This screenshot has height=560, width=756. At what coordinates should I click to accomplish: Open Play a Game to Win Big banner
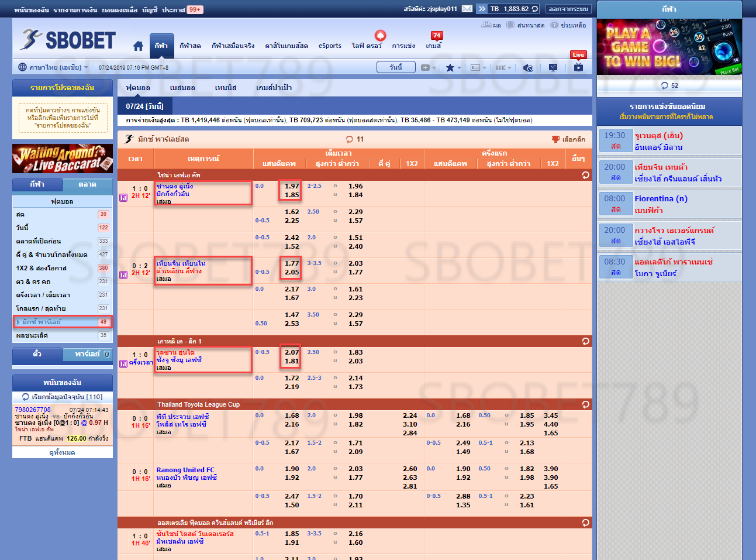(669, 46)
